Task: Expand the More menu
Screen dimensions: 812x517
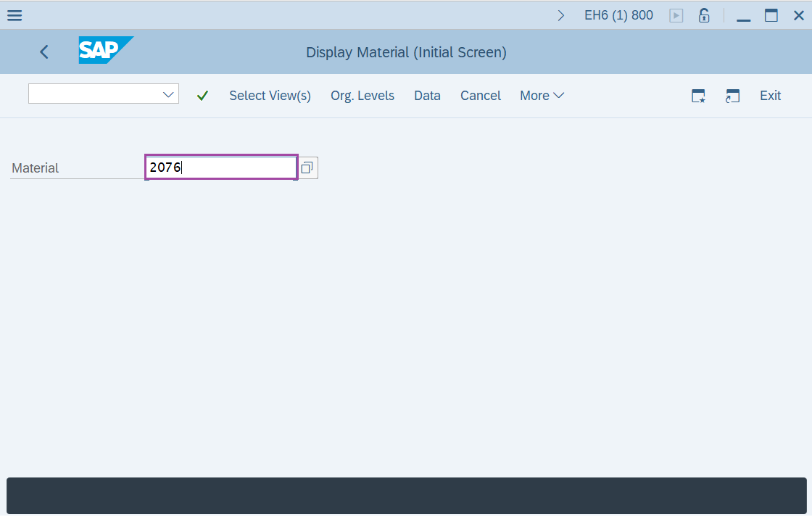Action: 542,96
